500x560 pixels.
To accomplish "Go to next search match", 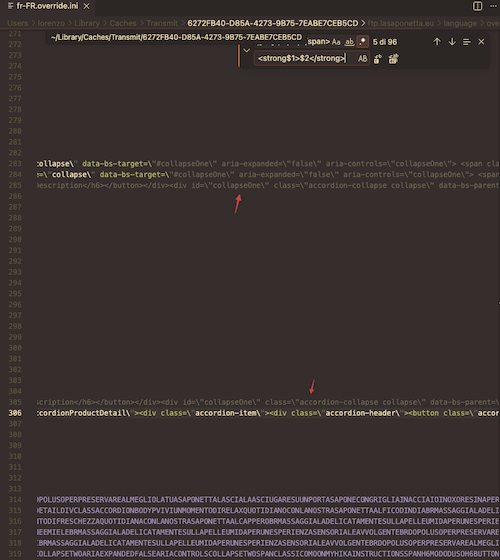I will [452, 42].
